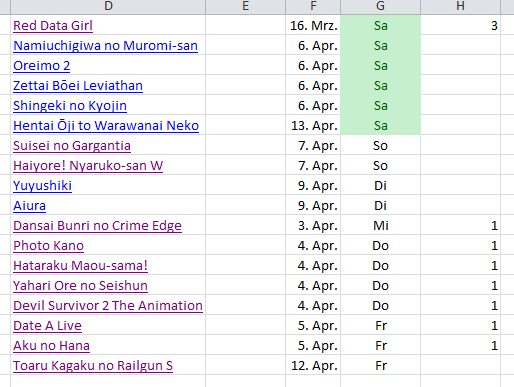This screenshot has width=514, height=387.
Task: Select column H header
Action: [461, 7]
